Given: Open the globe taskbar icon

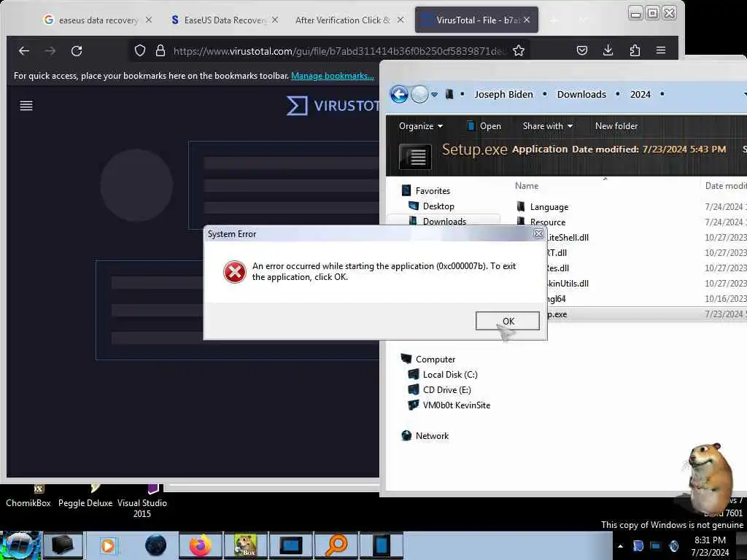Looking at the screenshot, I should pos(155,545).
